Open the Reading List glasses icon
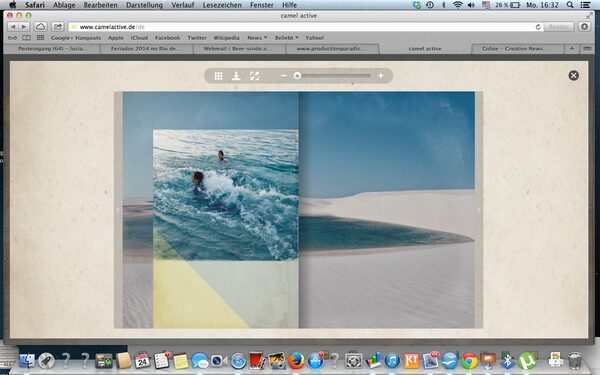Image resolution: width=600 pixels, height=375 pixels. pos(13,38)
